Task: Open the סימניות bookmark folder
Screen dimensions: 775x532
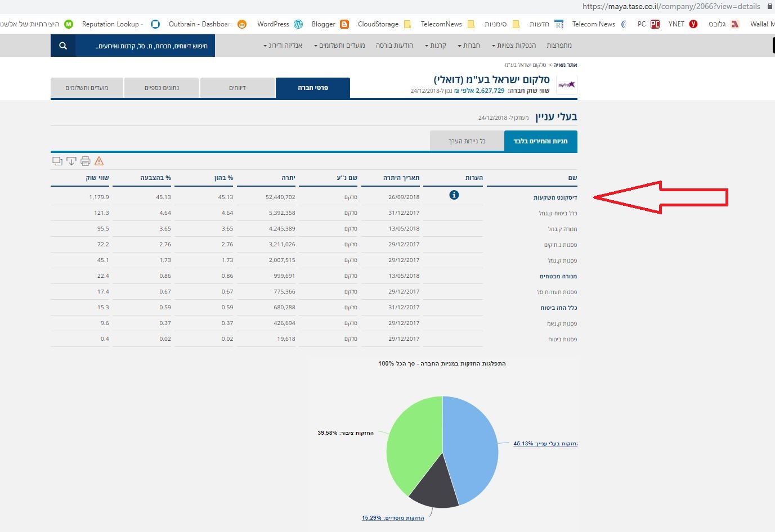Action: 502,24
